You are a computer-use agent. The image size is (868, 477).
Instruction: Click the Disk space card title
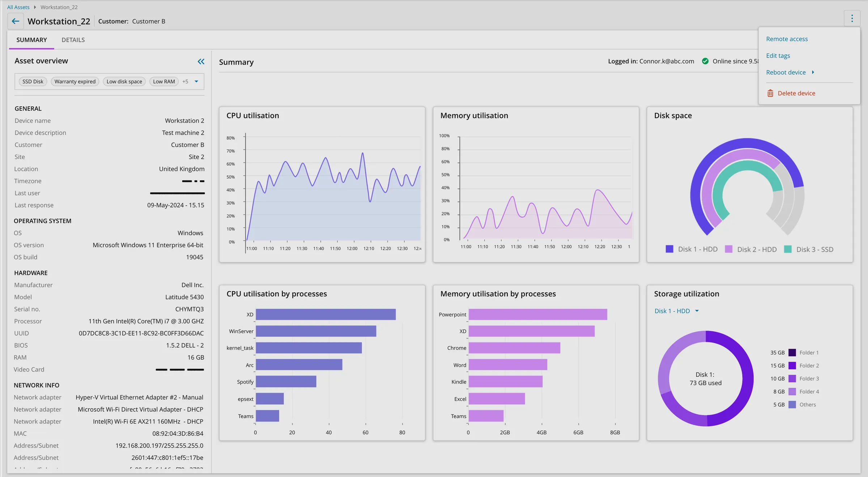[x=673, y=116]
